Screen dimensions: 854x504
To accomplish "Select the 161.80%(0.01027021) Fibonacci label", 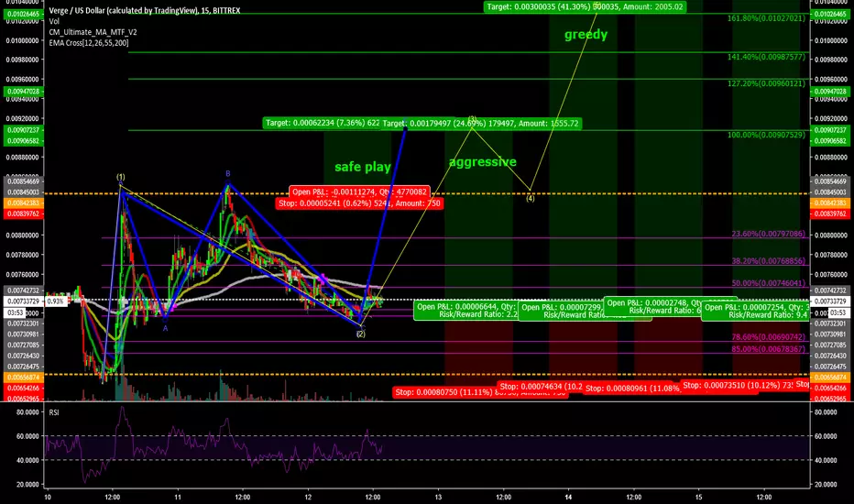I will 766,18.
